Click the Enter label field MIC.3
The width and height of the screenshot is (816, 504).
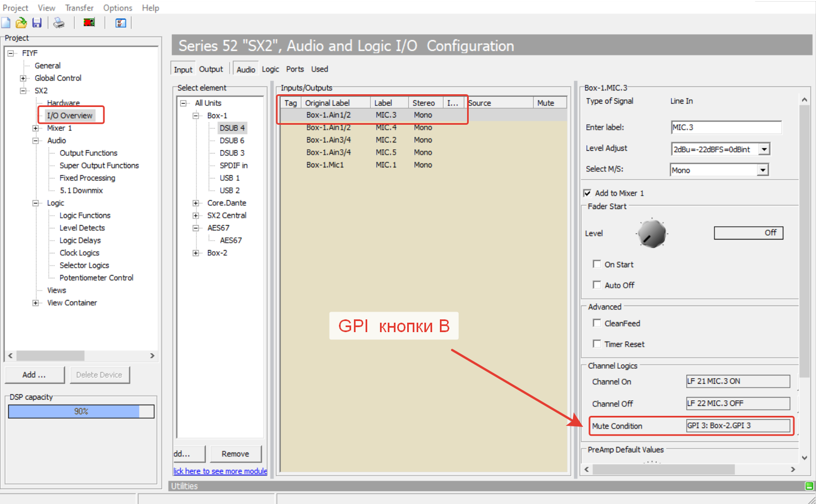726,128
